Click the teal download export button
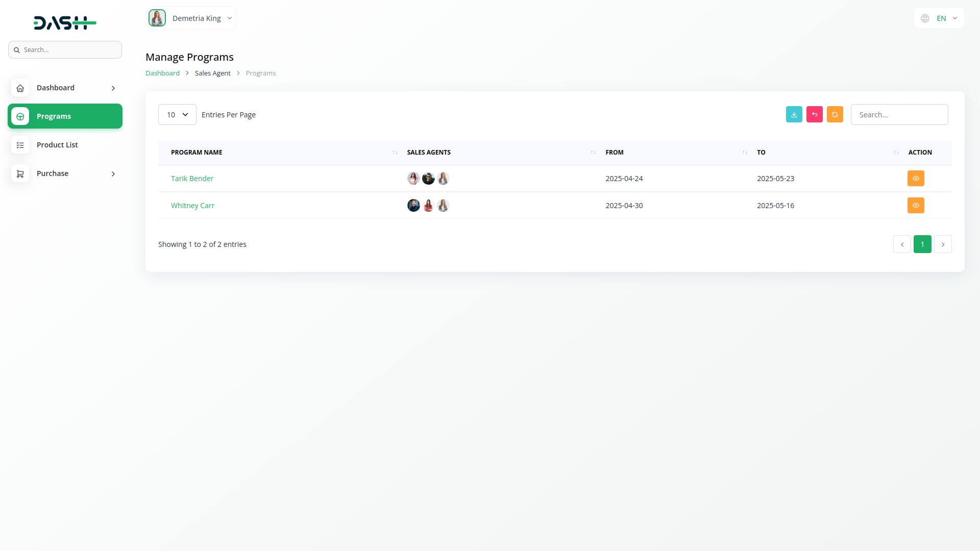Screen dimensions: 980x551 (x=794, y=114)
